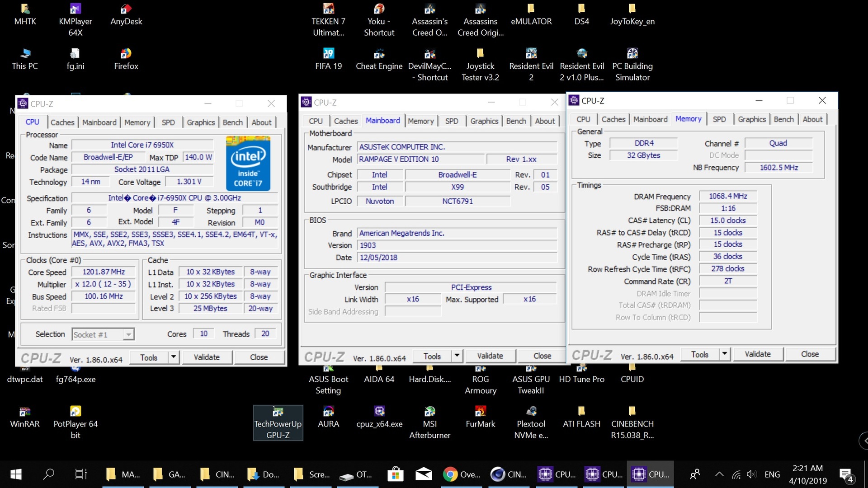
Task: Click Validate in right CPU-Z window
Action: (x=758, y=354)
